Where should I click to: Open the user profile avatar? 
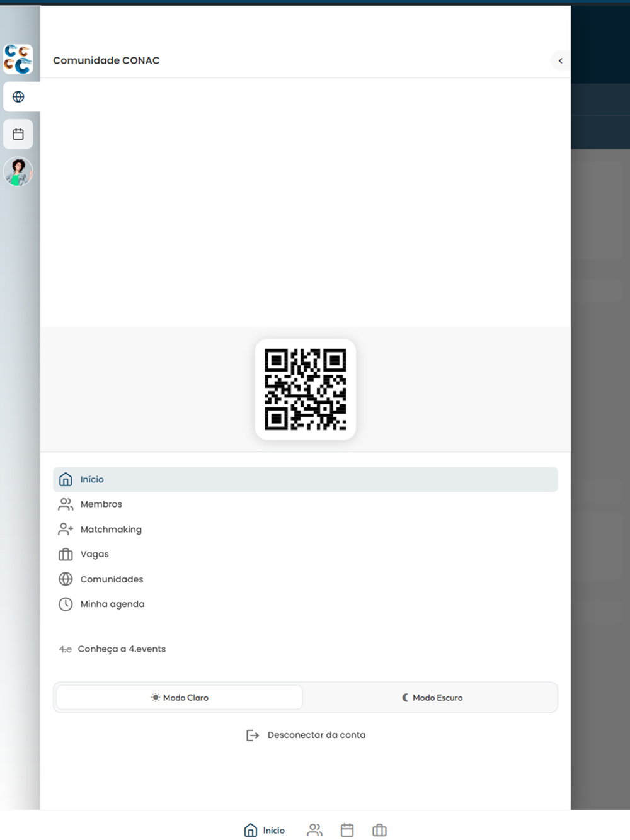(18, 171)
